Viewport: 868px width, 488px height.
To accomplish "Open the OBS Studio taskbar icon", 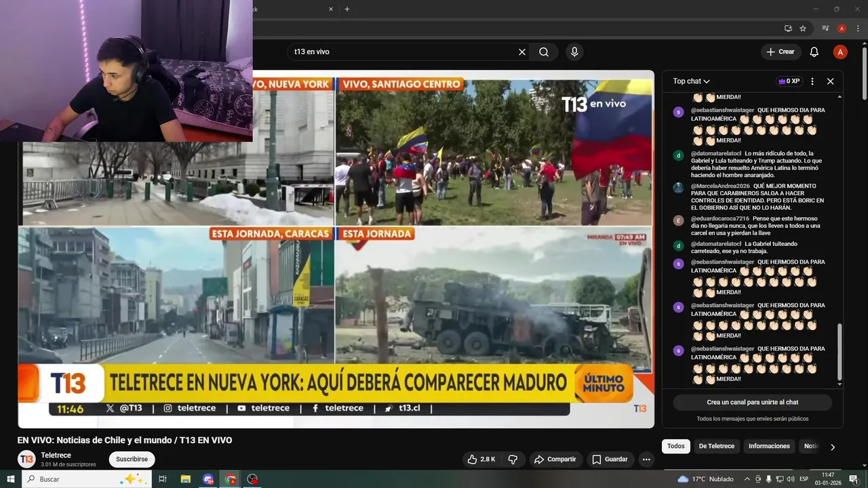I will coord(253,479).
